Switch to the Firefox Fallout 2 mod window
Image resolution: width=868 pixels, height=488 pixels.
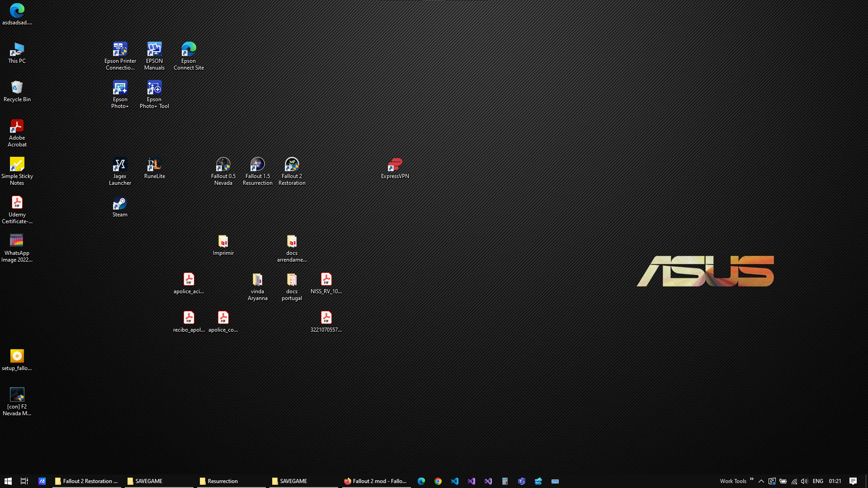(x=376, y=481)
